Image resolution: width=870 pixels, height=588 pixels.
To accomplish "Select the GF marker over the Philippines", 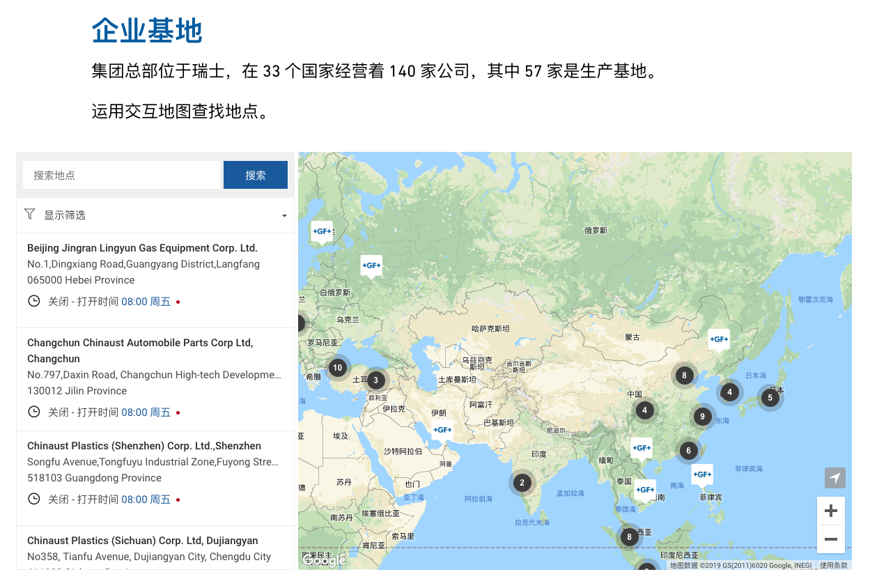I will click(x=702, y=474).
